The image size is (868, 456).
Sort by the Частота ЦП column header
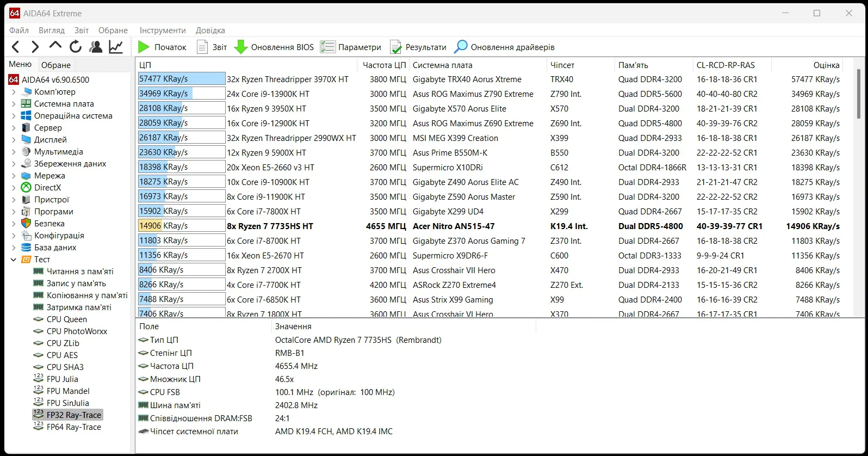(x=383, y=65)
